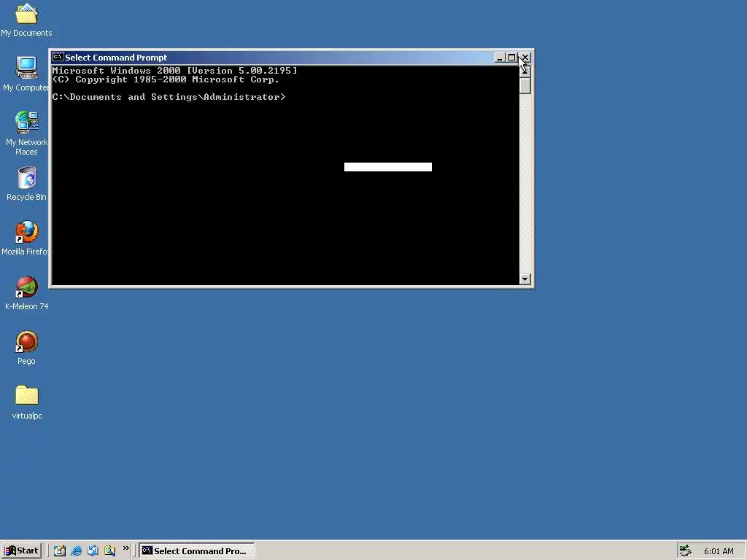Click the Select Command Prompt taskbar button
747x560 pixels.
pyautogui.click(x=197, y=551)
